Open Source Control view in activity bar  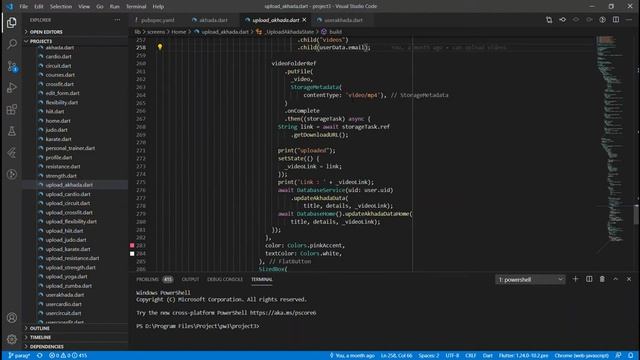[x=11, y=66]
